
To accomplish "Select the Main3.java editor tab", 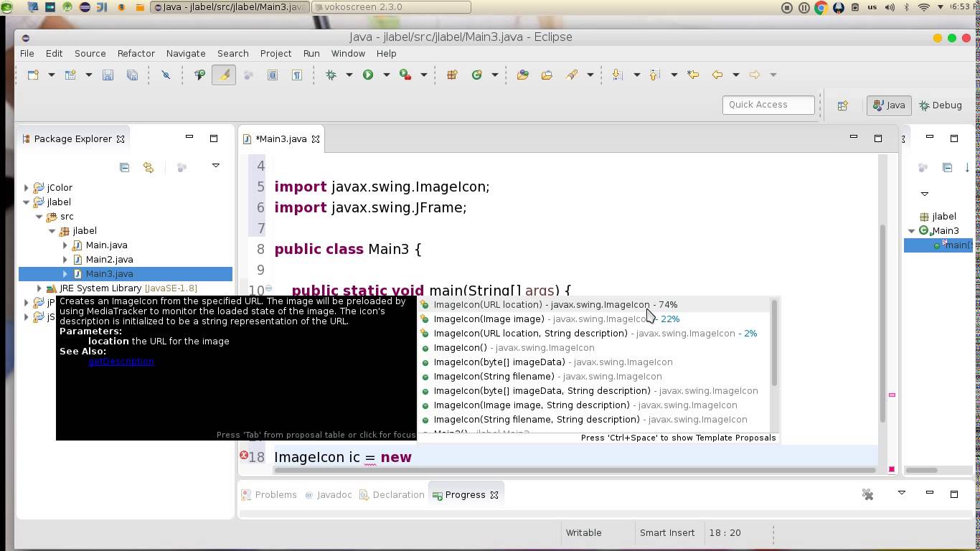I will pos(281,139).
